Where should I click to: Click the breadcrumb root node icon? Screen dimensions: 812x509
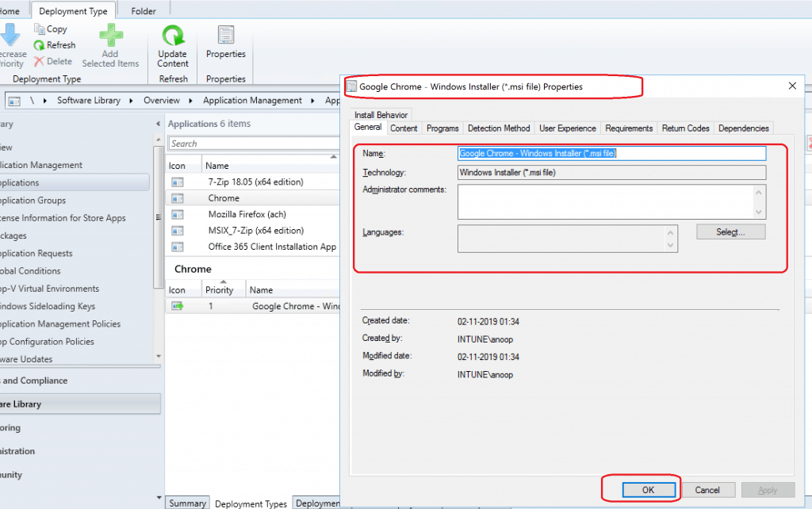pos(14,101)
